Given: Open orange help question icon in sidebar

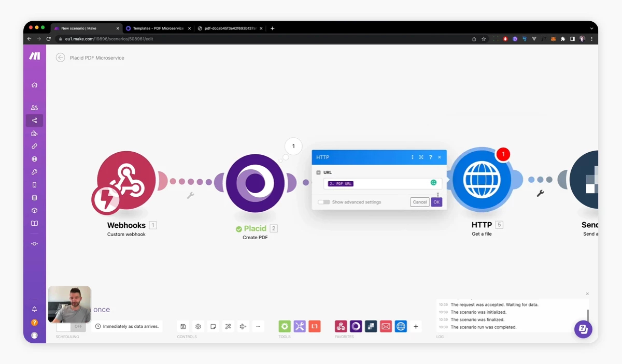Looking at the screenshot, I should point(34,322).
